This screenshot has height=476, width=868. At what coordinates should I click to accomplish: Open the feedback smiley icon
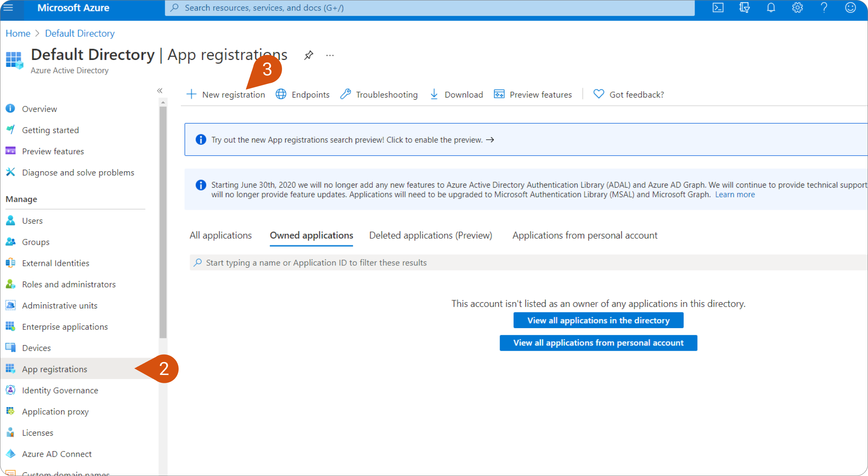(x=850, y=8)
